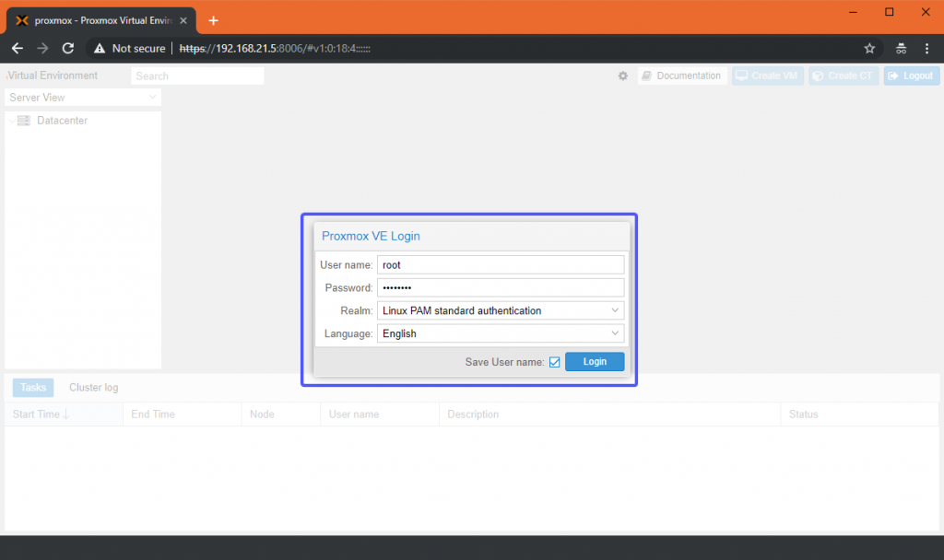Bookmark this page with star icon

[869, 49]
